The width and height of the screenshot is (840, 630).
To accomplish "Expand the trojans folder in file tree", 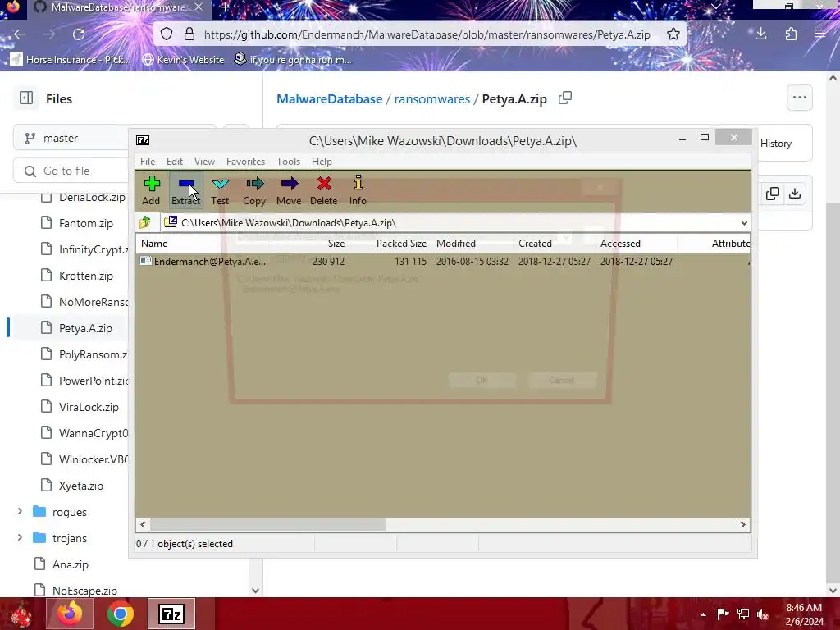I will tap(20, 538).
